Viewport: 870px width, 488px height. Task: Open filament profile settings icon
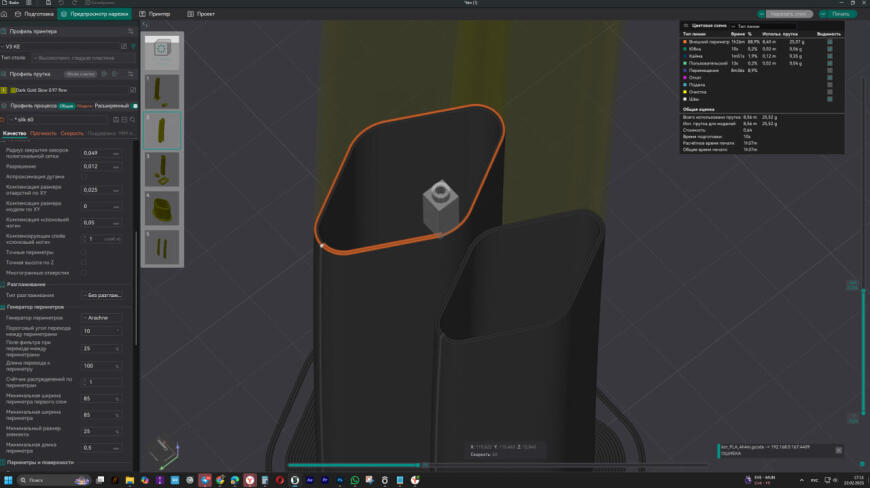tap(130, 74)
